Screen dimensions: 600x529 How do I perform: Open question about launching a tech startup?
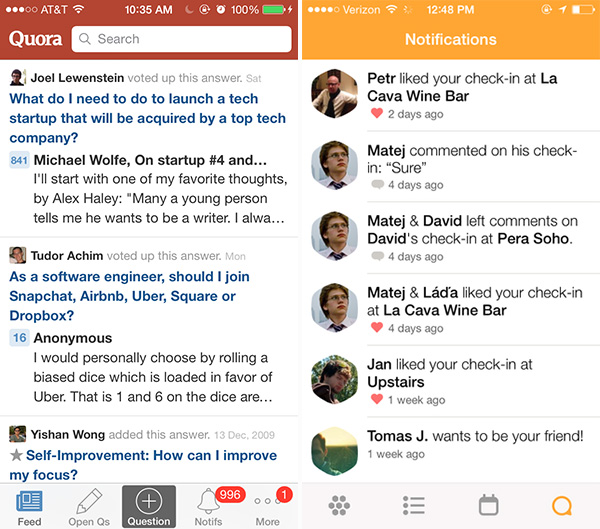click(147, 118)
